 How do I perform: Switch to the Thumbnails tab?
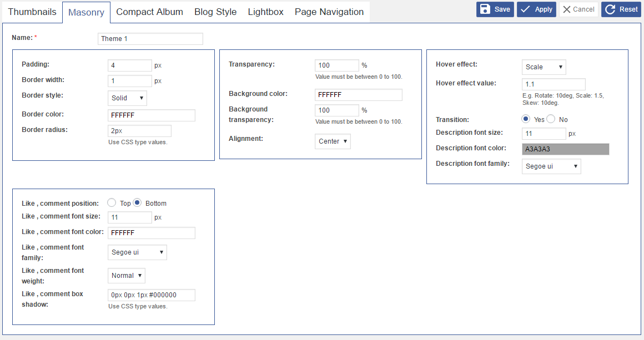pos(32,12)
